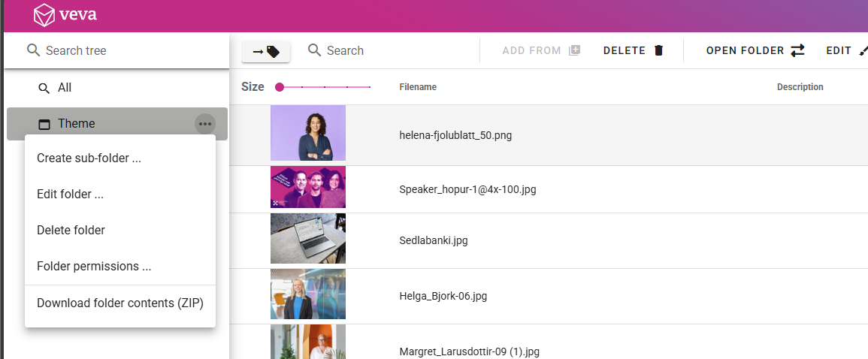Image resolution: width=868 pixels, height=359 pixels.
Task: Choose Delete folder in the menu
Action: [x=71, y=231]
